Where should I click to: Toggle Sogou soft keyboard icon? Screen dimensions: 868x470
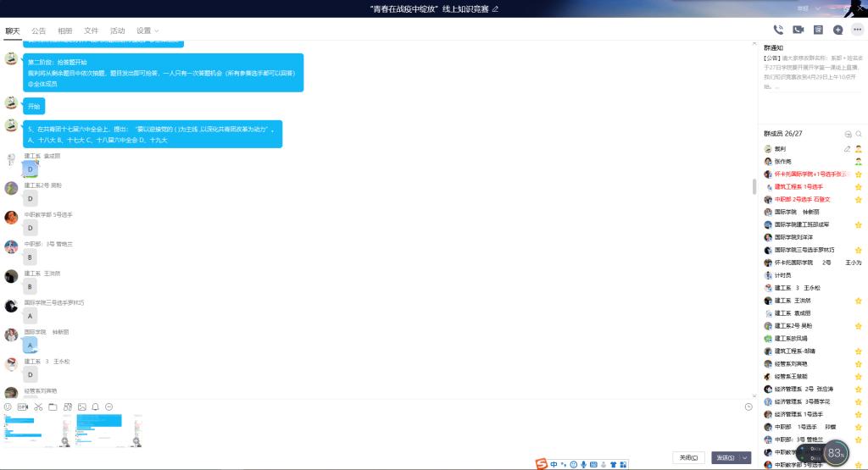pyautogui.click(x=593, y=464)
